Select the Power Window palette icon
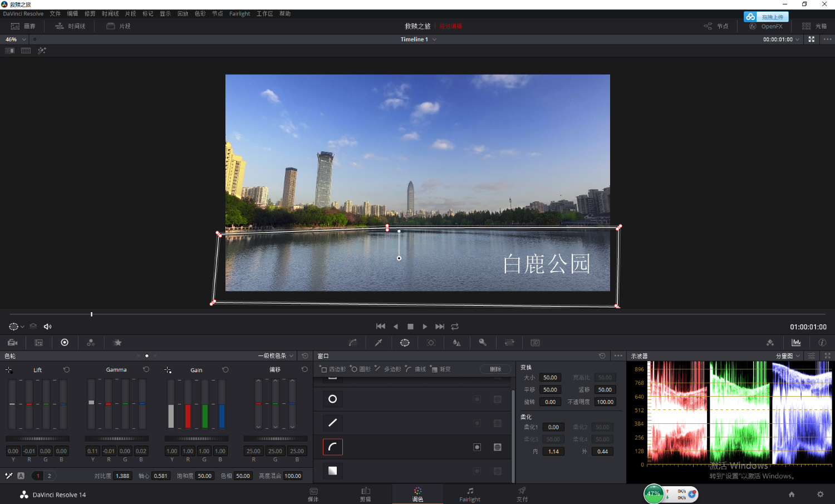Viewport: 835px width, 504px height. coord(405,343)
